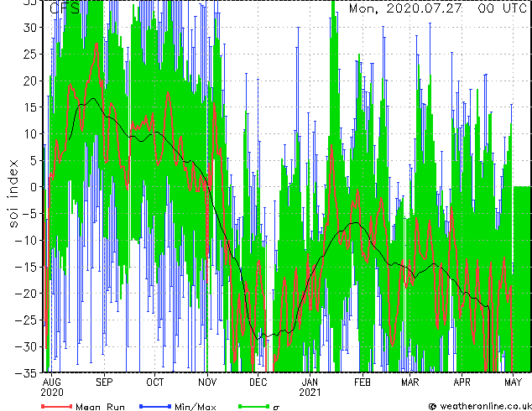The width and height of the screenshot is (532, 411).
Task: Click the red Mean Run legend line
Action: 56,406
